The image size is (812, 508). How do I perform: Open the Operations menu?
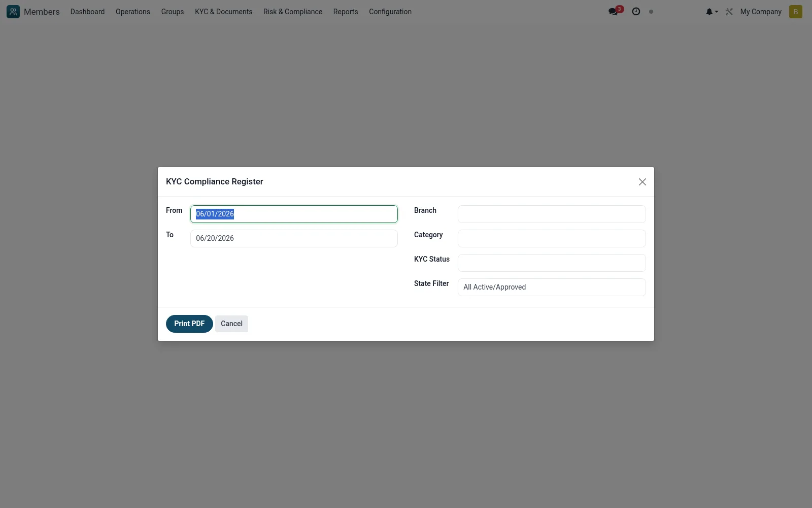[x=133, y=12]
